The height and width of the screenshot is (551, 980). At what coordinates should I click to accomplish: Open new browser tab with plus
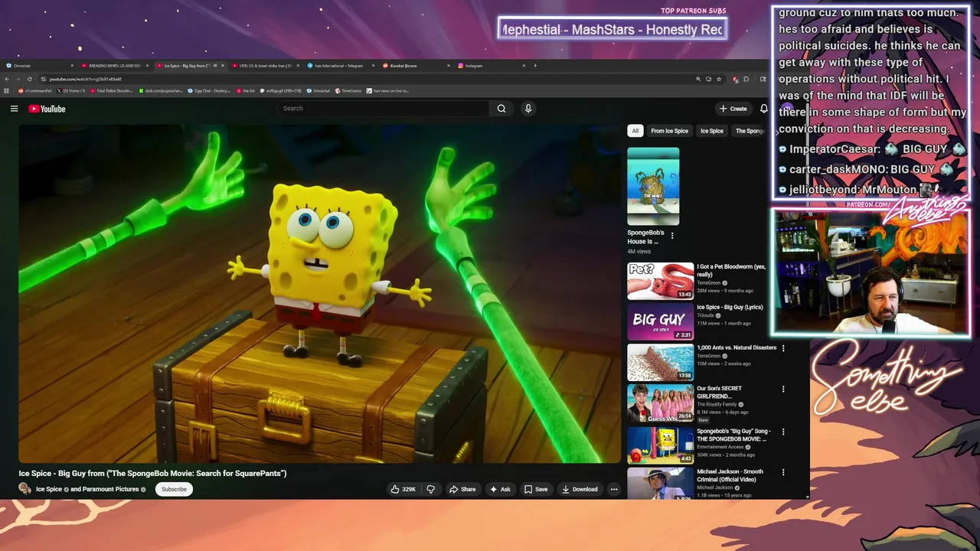pos(534,66)
